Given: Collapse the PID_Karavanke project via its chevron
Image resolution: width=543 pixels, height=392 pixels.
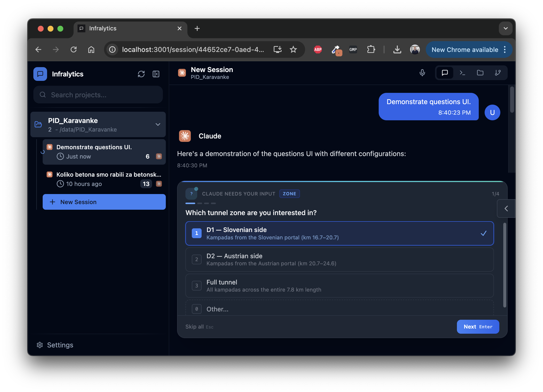Looking at the screenshot, I should (x=158, y=124).
